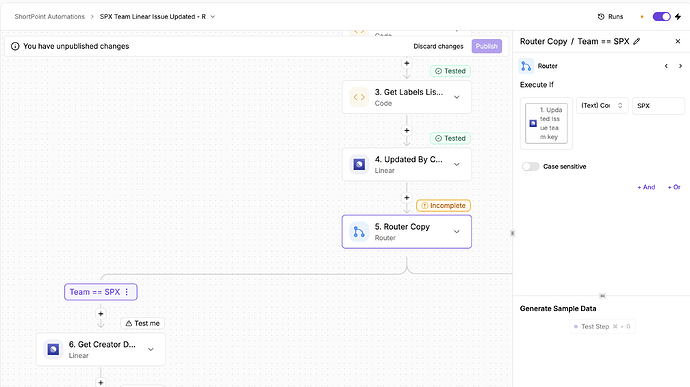
Task: Edit the Router Copy branch name pencil
Action: tap(637, 41)
